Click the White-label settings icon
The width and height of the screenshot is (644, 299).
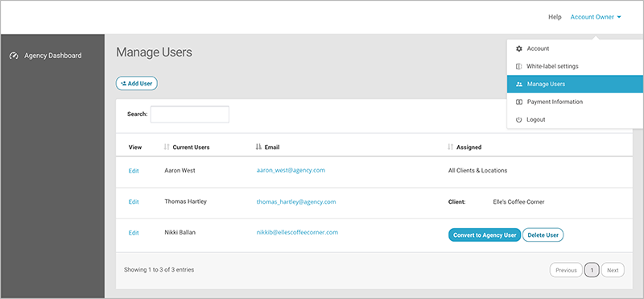[518, 66]
